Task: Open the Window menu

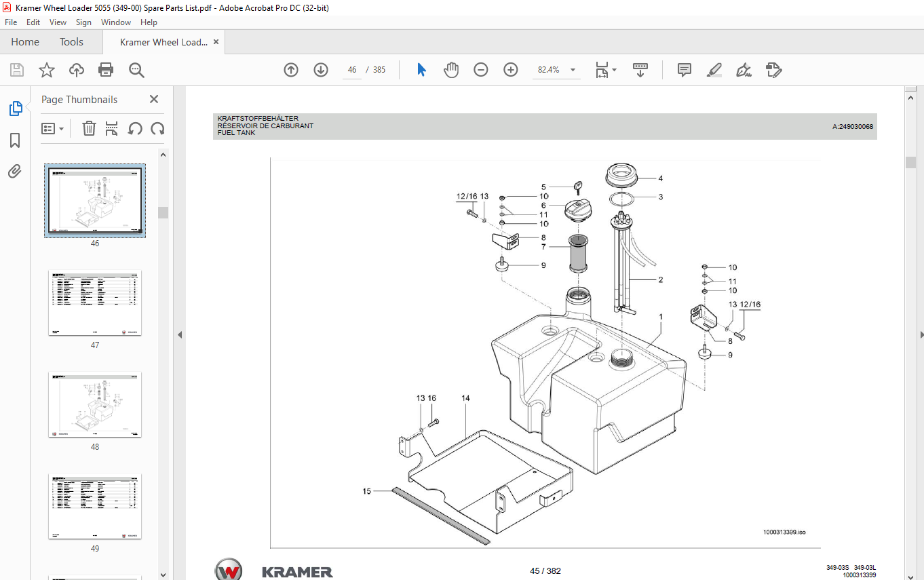Action: (x=116, y=22)
